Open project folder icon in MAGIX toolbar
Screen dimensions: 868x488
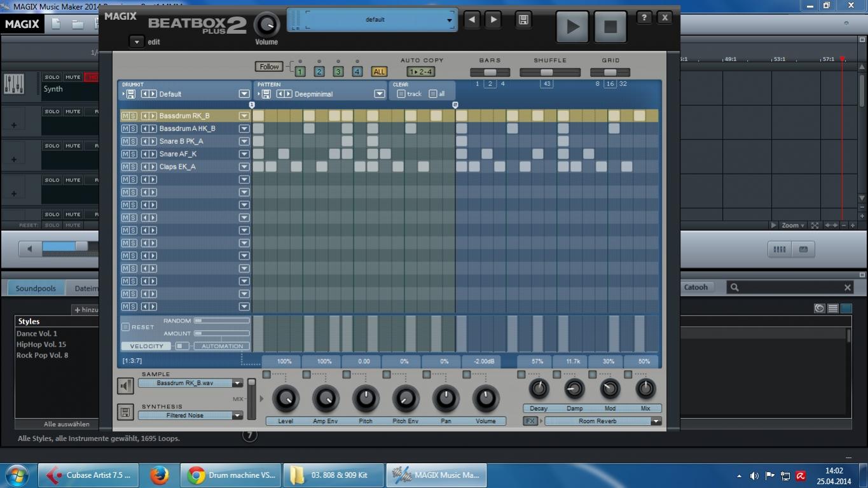point(78,24)
